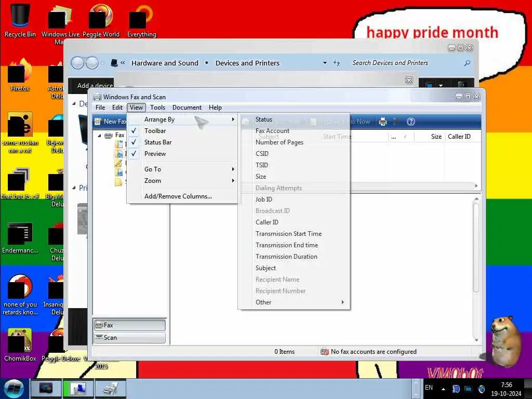532x399 pixels.
Task: Click the network tray icon
Action: [468, 389]
